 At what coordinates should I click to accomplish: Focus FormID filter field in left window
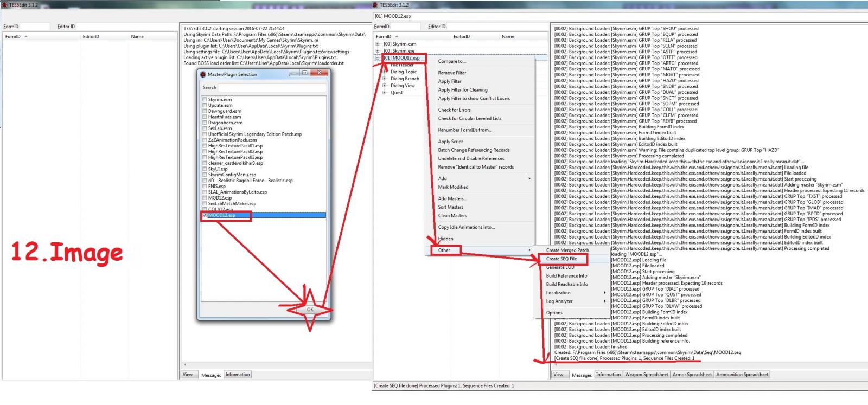click(x=35, y=26)
